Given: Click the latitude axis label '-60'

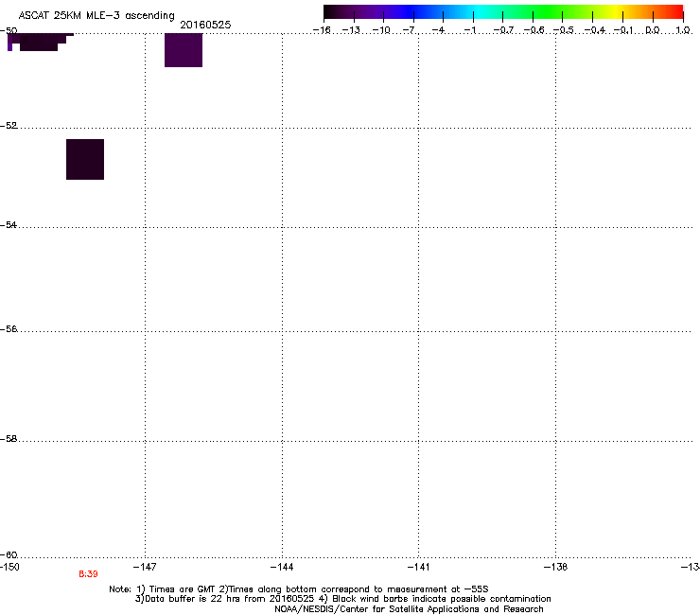Looking at the screenshot, I should [x=9, y=555].
